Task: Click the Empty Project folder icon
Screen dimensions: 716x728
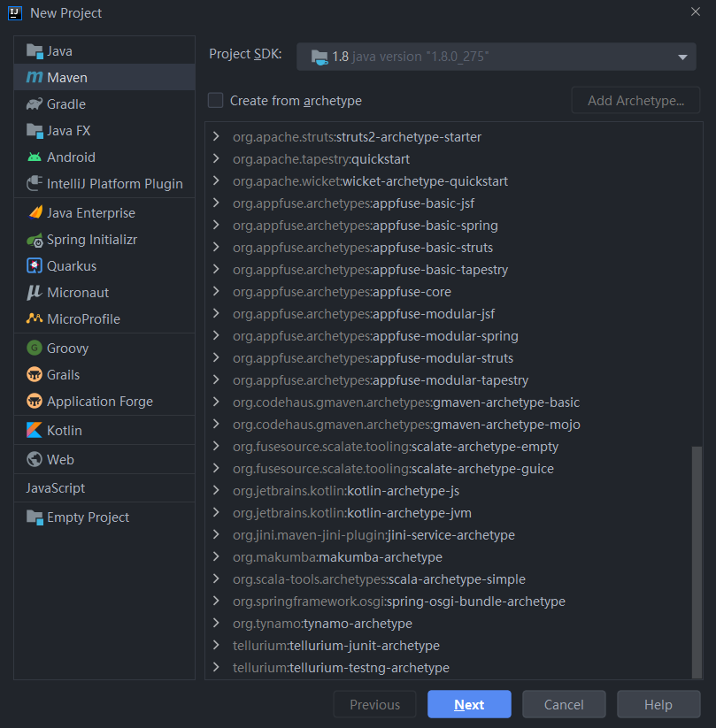Action: coord(35,517)
